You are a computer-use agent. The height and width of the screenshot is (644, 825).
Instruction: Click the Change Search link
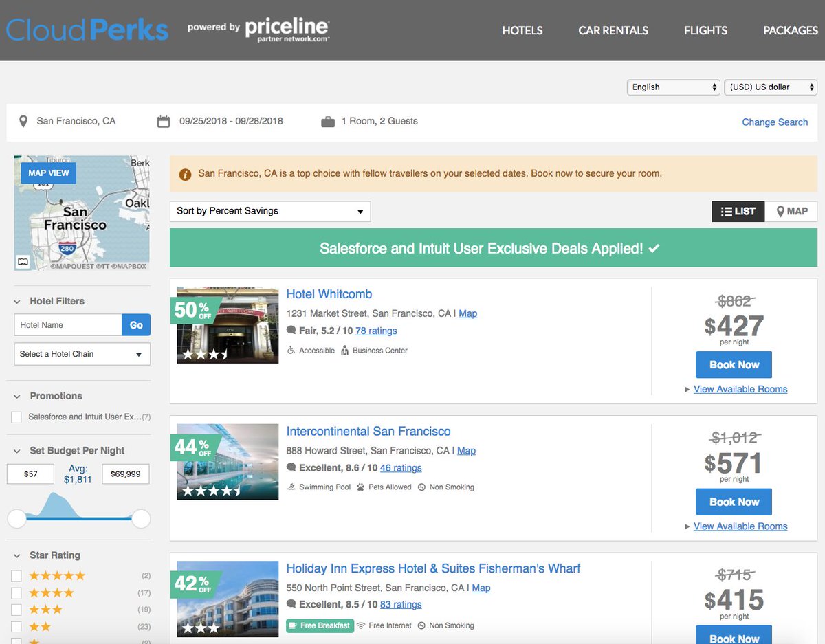point(775,122)
